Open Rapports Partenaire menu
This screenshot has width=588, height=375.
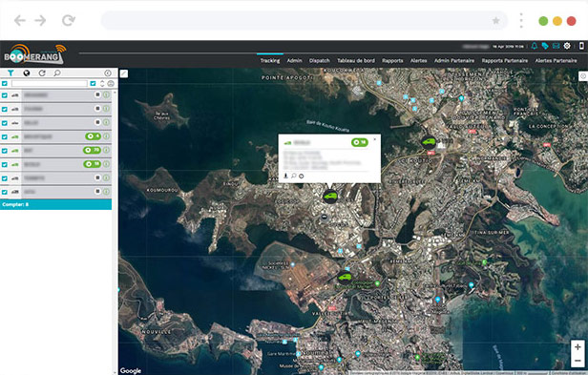505,60
